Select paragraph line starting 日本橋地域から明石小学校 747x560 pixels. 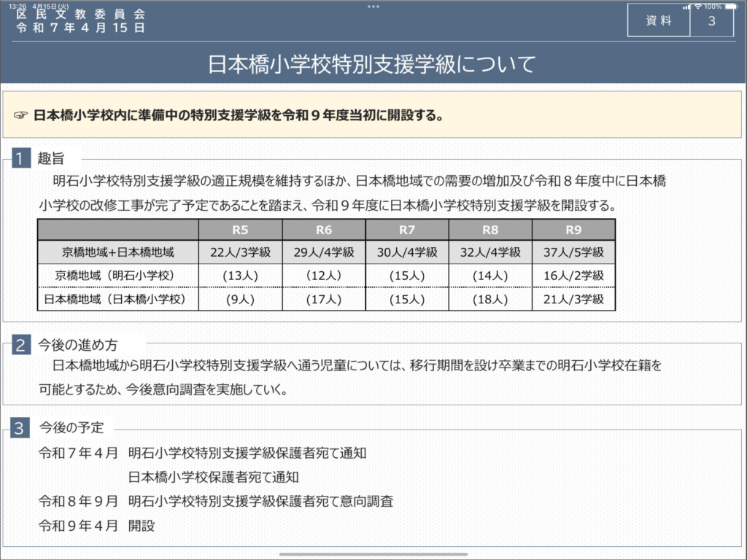tap(357, 365)
